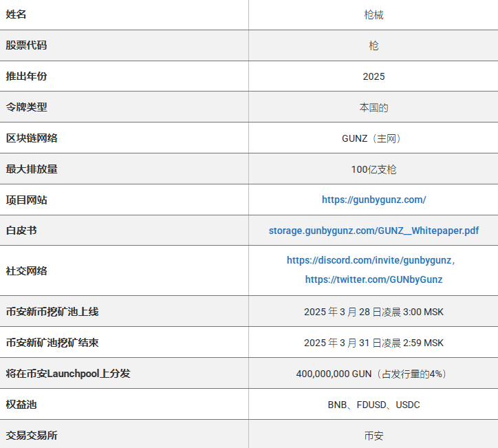Click the 币安 exchange value
Screen dimensions: 498x448
click(x=373, y=436)
